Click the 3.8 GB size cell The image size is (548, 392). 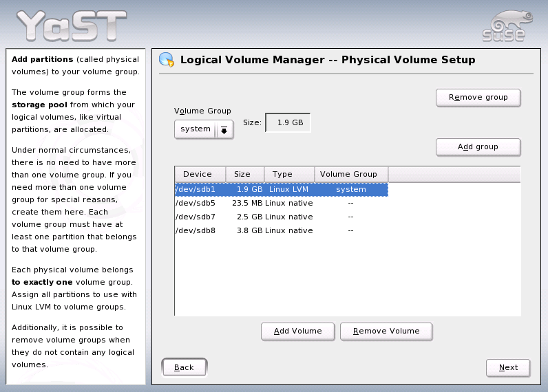point(249,231)
